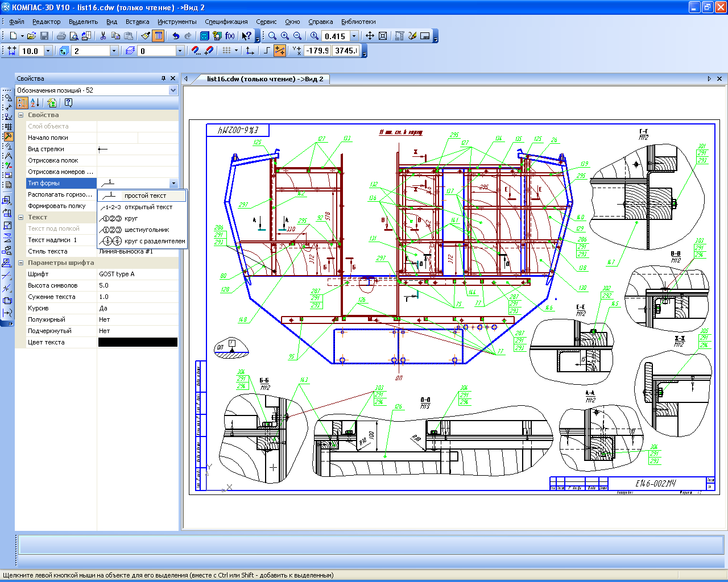Undo last action with the blue arrow
This screenshot has width=728, height=582.
pos(176,36)
